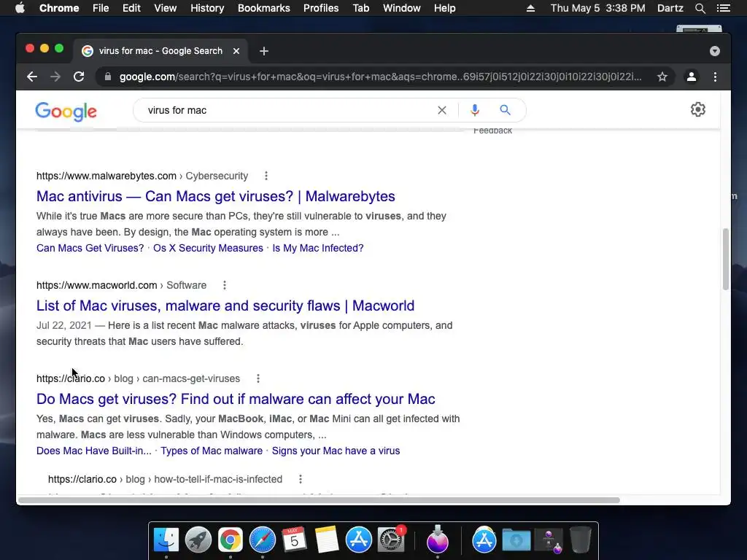Open options for the how-to-tell-if-mac-is-infected result

coord(301,479)
